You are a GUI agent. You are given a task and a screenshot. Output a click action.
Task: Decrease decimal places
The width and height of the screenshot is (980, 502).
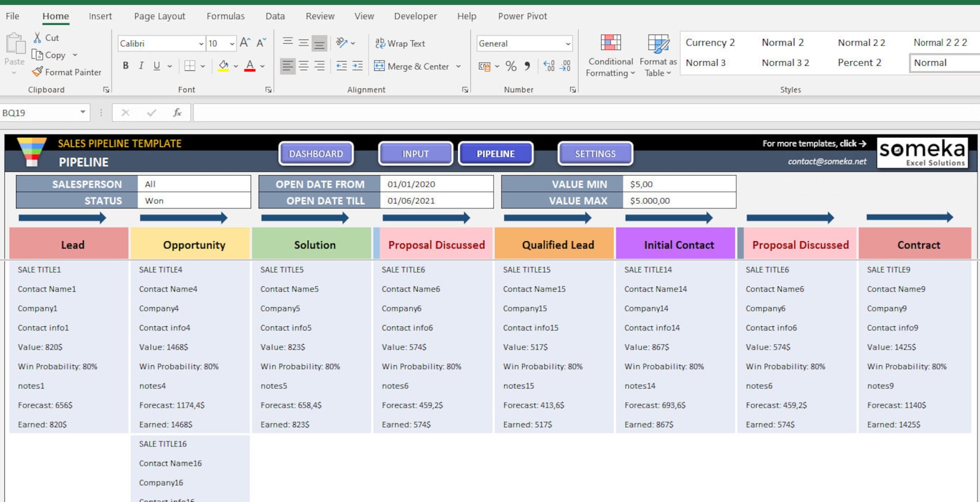tap(565, 66)
